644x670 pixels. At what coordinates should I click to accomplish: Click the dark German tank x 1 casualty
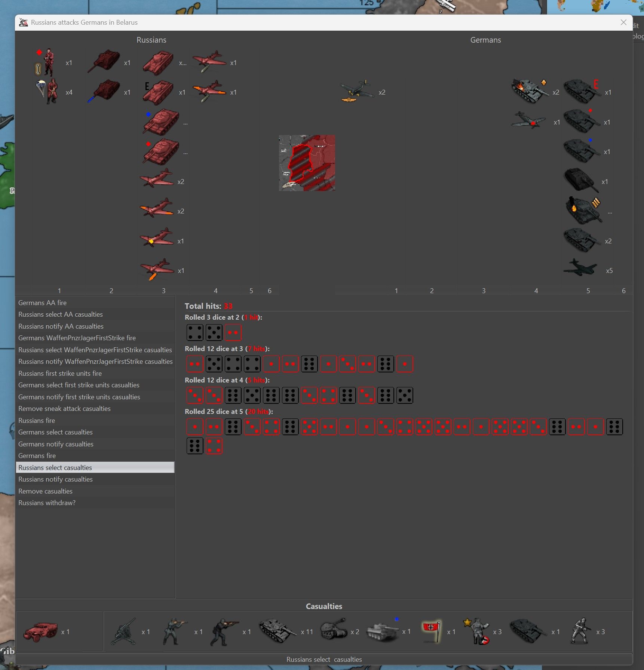click(528, 631)
